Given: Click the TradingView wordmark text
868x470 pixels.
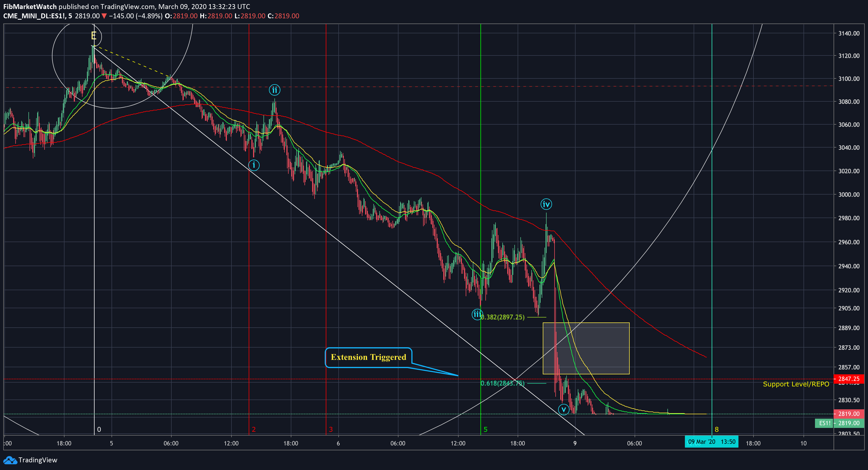Looking at the screenshot, I should tap(38, 460).
